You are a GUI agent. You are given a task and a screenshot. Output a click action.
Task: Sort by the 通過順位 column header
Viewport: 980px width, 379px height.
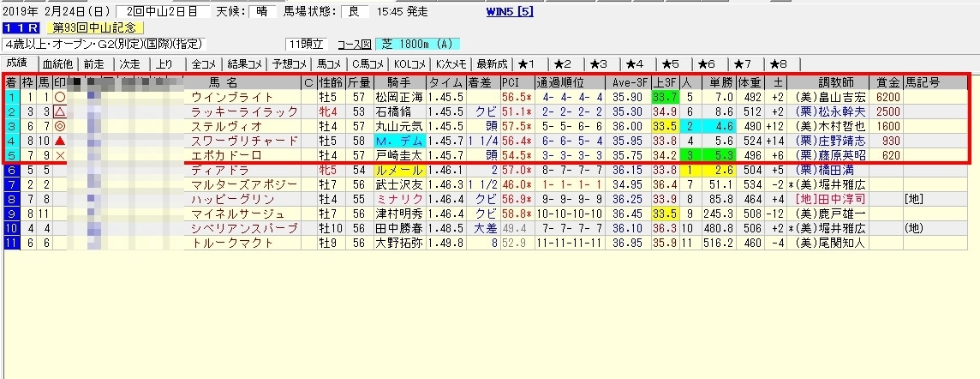tap(570, 82)
